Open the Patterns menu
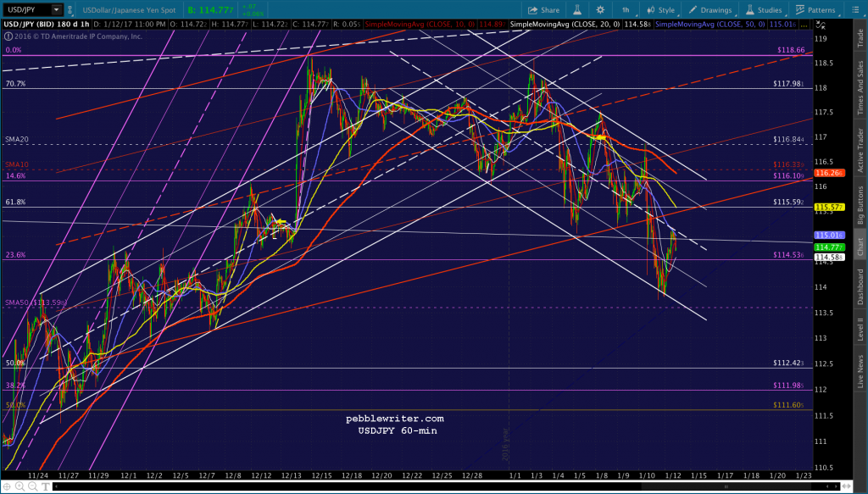 (x=815, y=10)
